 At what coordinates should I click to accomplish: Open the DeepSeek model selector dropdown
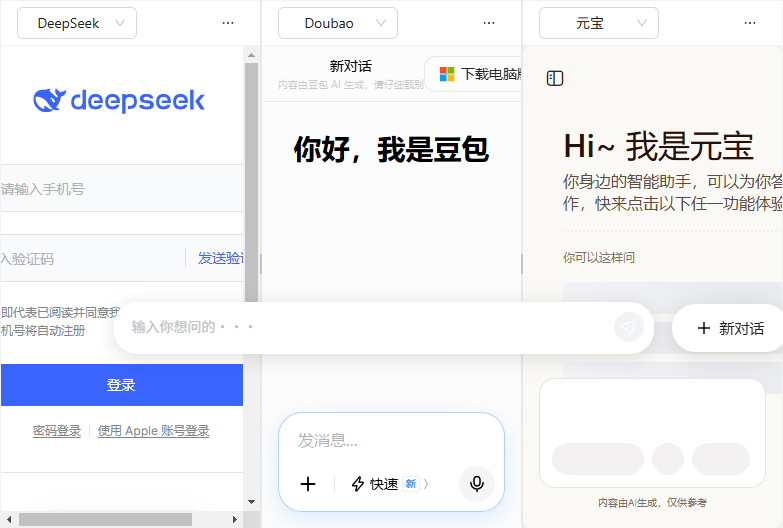pyautogui.click(x=77, y=23)
